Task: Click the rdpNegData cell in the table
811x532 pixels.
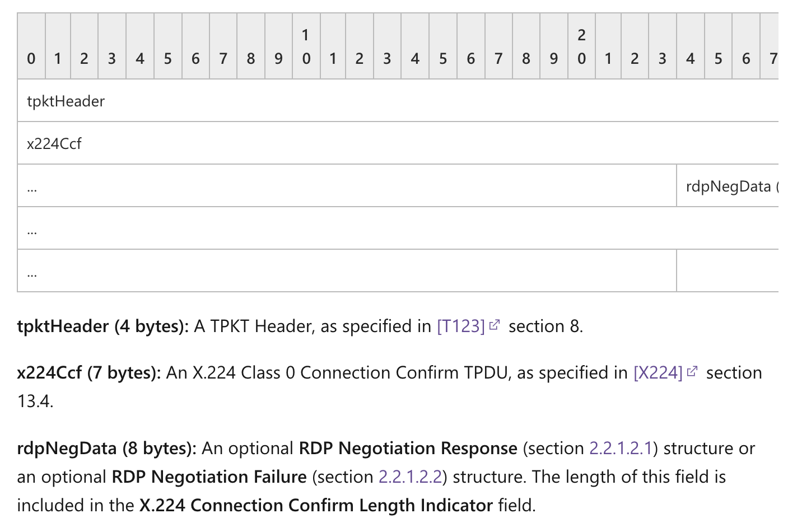Action: pyautogui.click(x=728, y=186)
